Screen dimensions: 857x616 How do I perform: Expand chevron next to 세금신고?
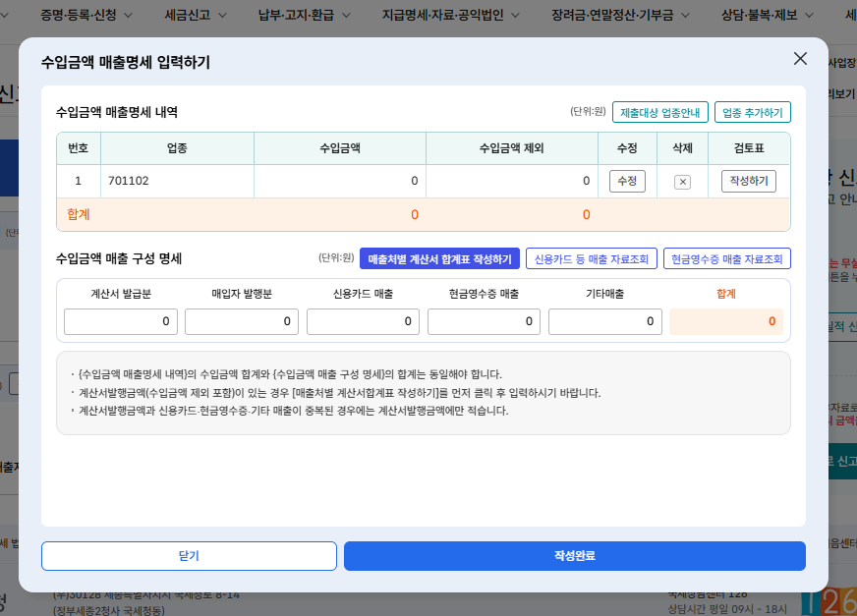[x=222, y=16]
